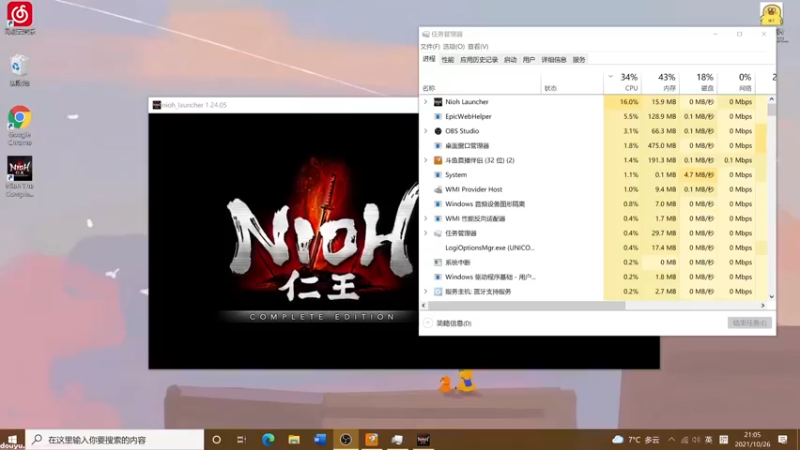
Task: Switch to OBS Studio on the taskbar
Action: tap(346, 439)
